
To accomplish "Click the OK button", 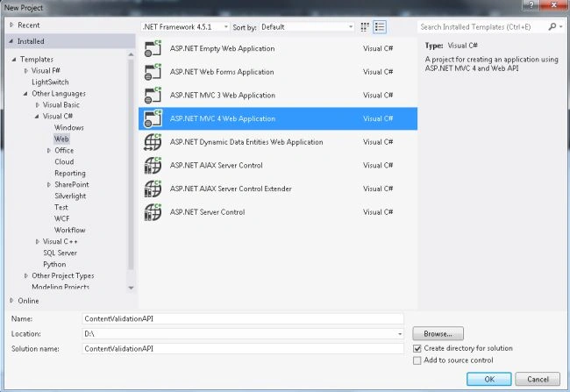I will pos(489,379).
